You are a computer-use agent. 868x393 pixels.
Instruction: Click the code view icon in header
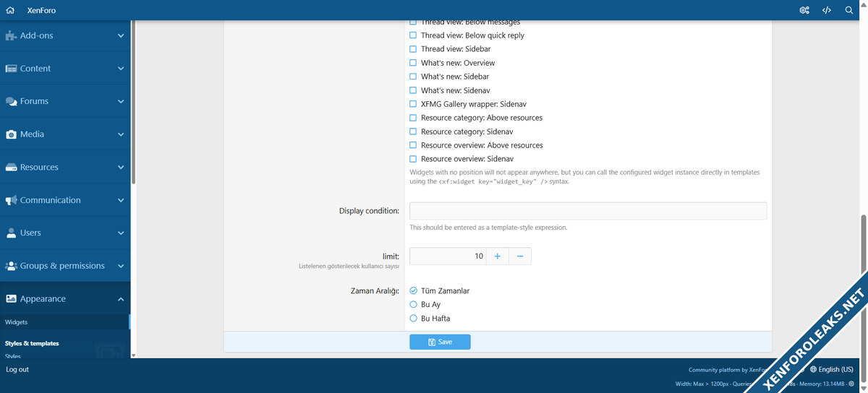827,11
